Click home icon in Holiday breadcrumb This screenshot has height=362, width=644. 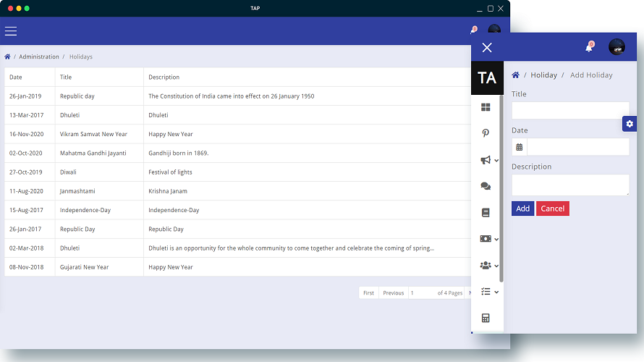point(515,75)
